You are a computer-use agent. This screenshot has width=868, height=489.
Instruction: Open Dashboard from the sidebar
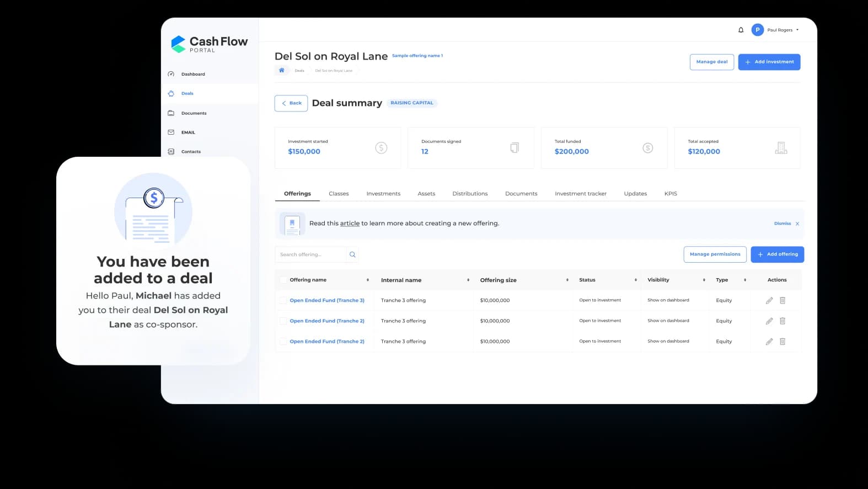point(192,74)
